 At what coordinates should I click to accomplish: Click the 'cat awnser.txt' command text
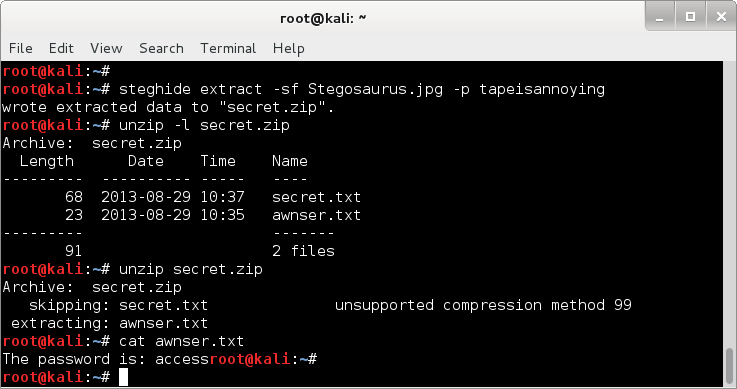pos(181,341)
